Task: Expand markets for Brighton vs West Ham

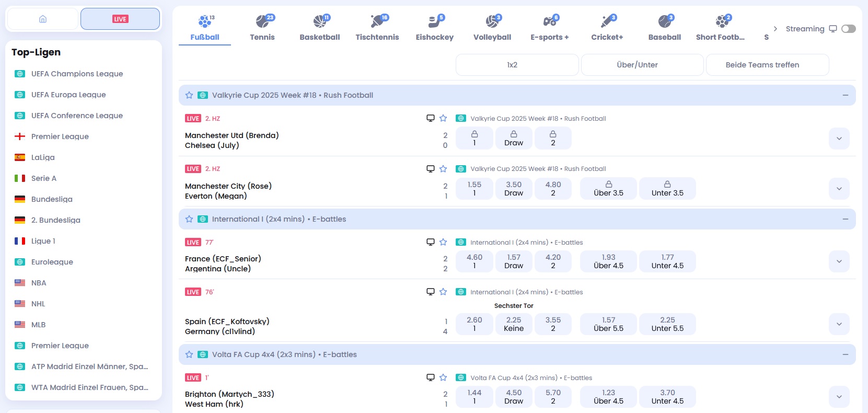Action: 839,397
